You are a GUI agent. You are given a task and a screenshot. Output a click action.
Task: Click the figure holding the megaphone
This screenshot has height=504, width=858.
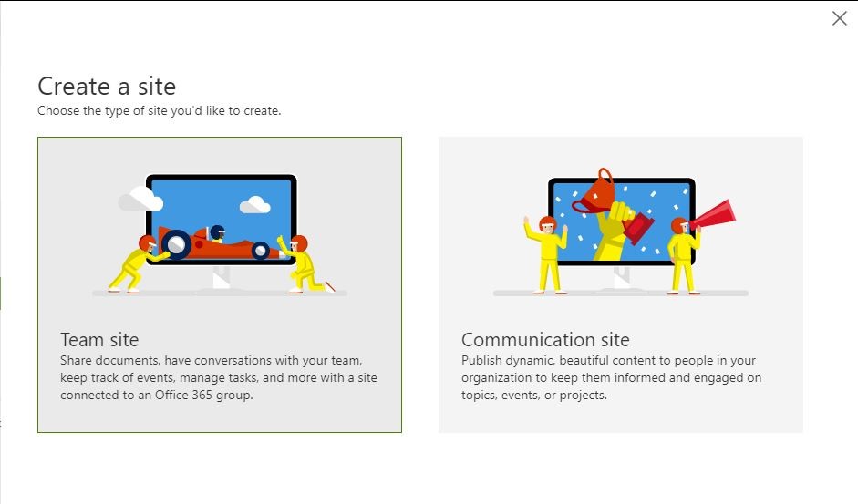680,255
